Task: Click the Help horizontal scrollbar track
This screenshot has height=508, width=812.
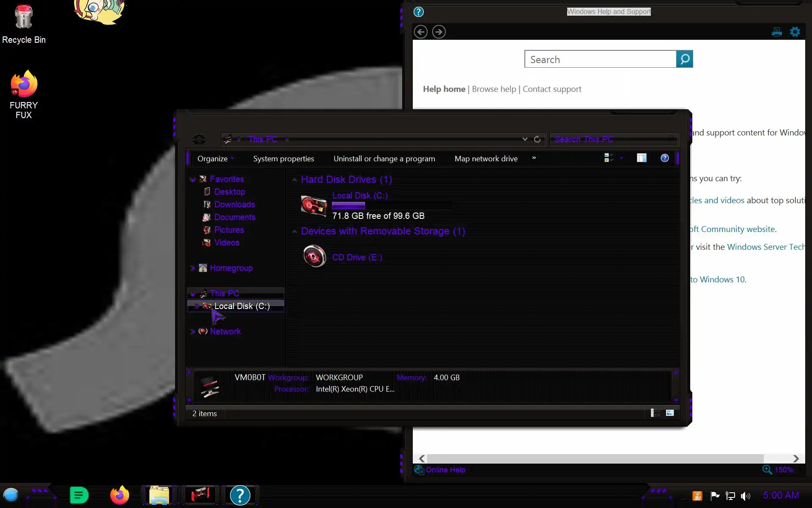Action: coord(778,458)
